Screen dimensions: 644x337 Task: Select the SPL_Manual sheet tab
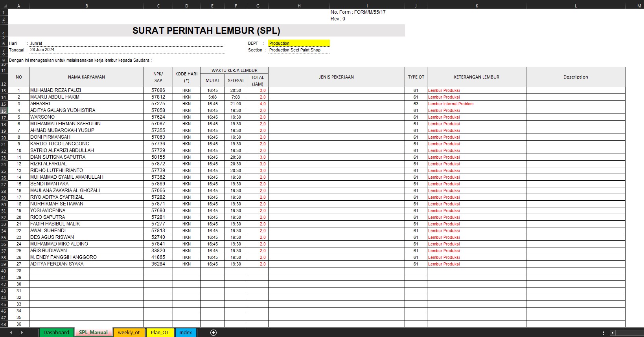(93, 333)
